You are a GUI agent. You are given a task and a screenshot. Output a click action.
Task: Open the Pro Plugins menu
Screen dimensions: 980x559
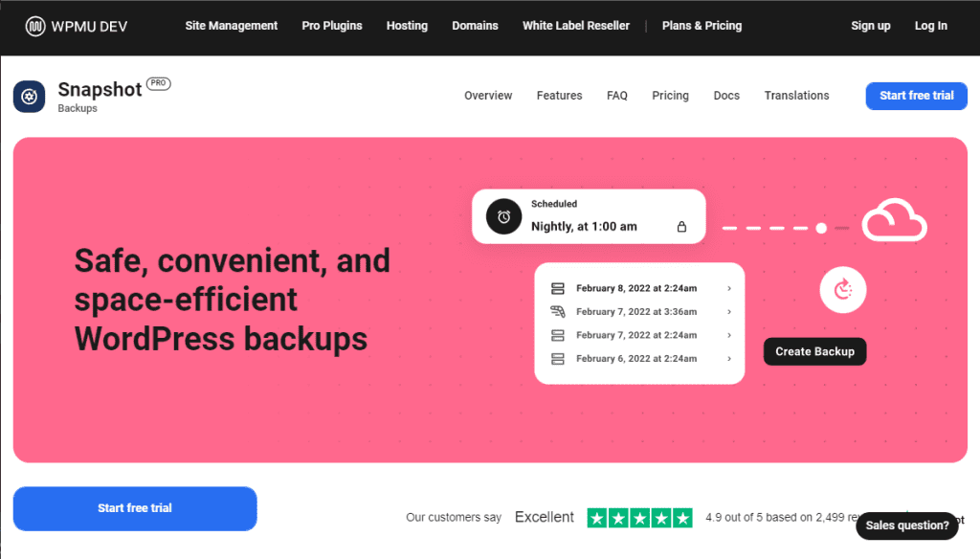point(332,26)
